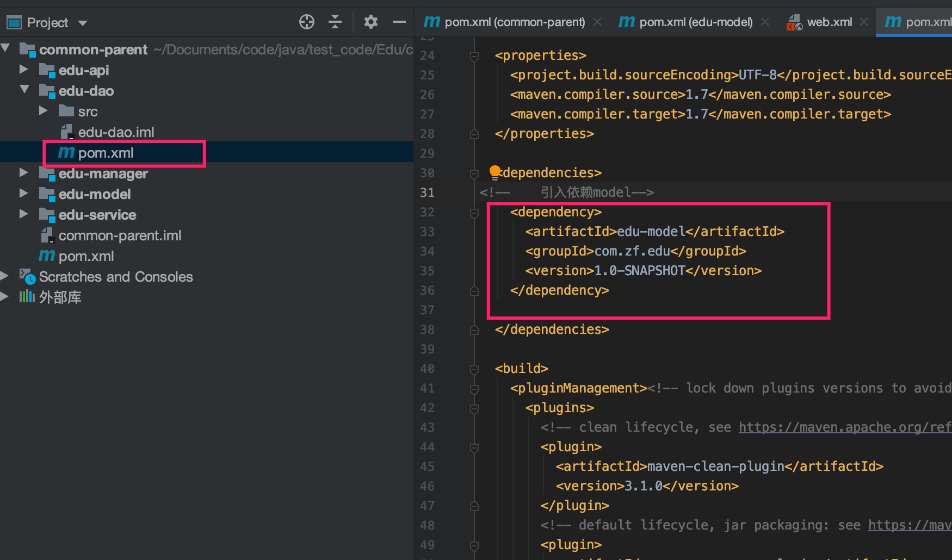Image resolution: width=952 pixels, height=560 pixels.
Task: Click the locate/select opened file crosshair icon
Action: (307, 22)
